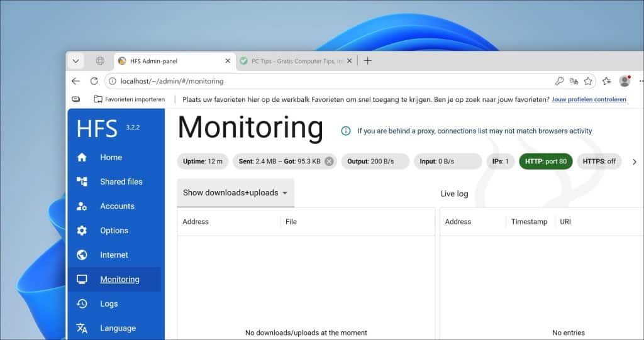Go back with the browser back arrow
This screenshot has height=340, width=644.
coord(75,81)
